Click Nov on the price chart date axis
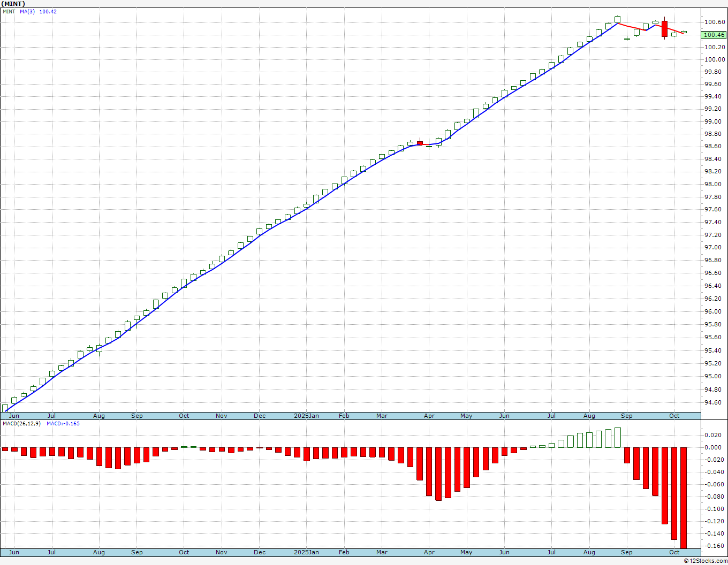728x565 pixels. [222, 416]
